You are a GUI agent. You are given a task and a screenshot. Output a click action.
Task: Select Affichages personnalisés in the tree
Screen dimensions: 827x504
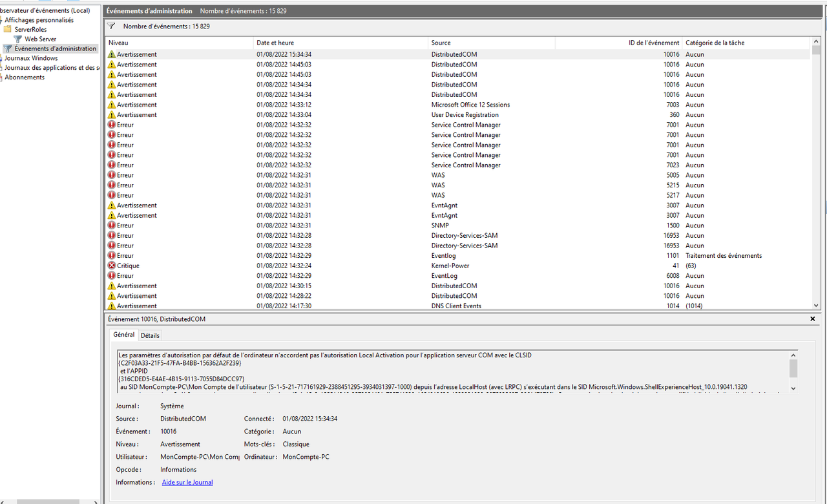pos(39,20)
